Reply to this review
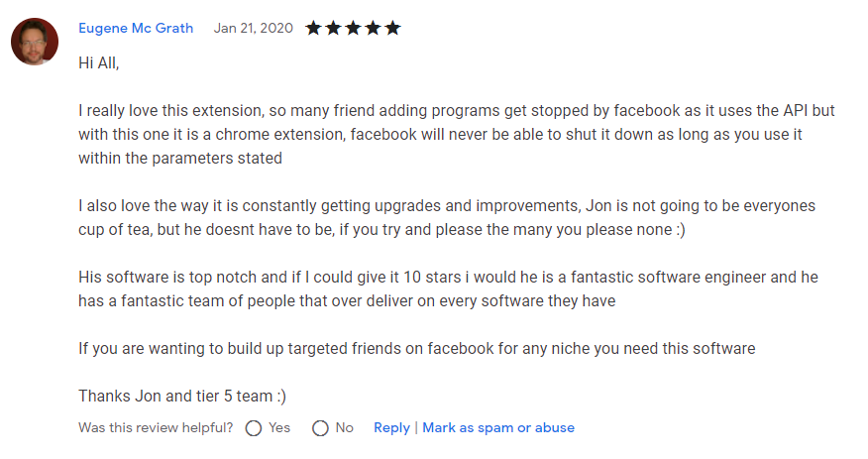Viewport: 868px width, 459px height. pos(391,428)
